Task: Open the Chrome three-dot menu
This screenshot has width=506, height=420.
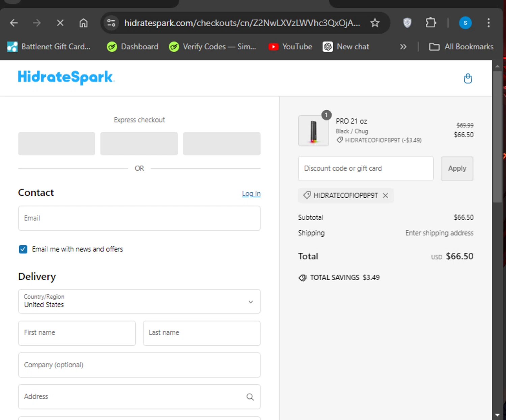Action: 488,23
